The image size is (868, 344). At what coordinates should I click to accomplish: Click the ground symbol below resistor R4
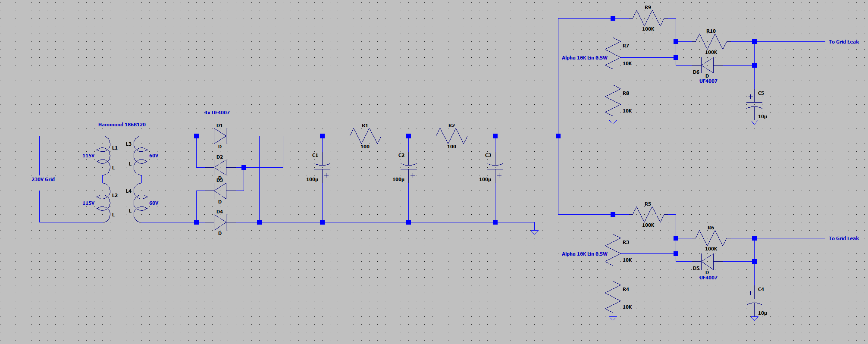(613, 318)
